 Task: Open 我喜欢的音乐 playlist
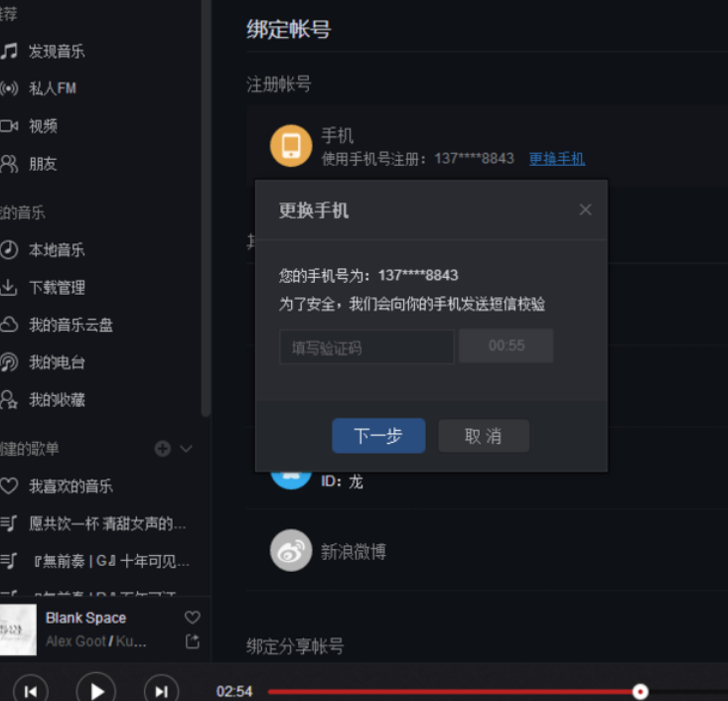click(72, 487)
